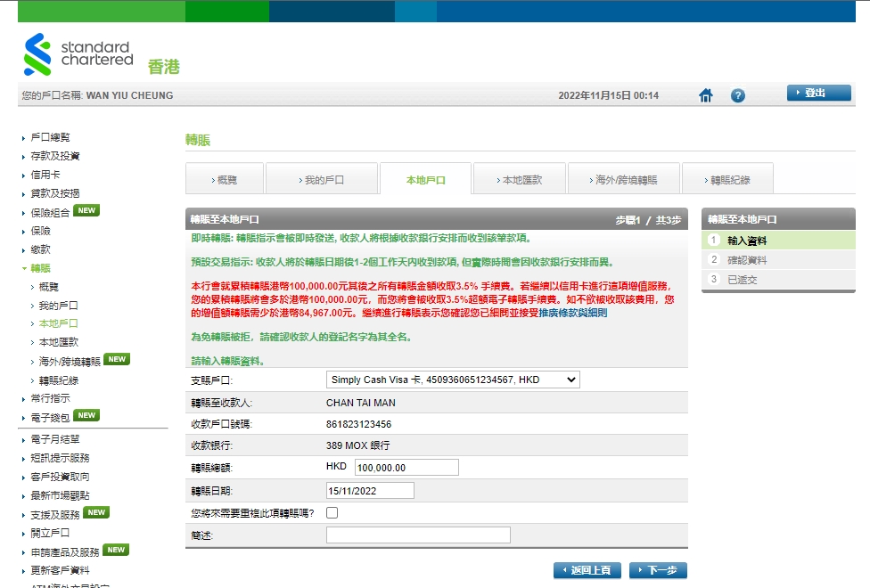View the 轉賬紀錄 tab
870x588 pixels.
(x=730, y=177)
